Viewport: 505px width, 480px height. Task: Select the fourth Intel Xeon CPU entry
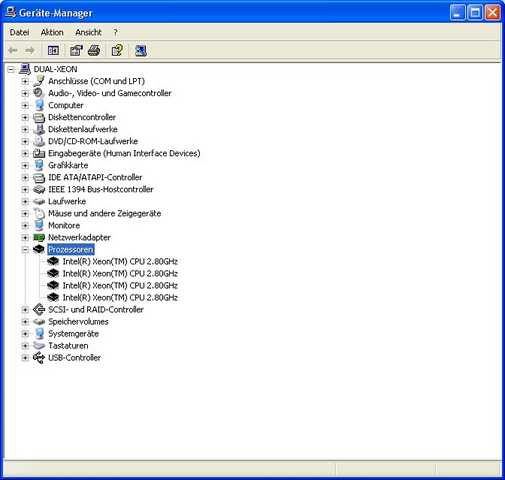pyautogui.click(x=120, y=298)
